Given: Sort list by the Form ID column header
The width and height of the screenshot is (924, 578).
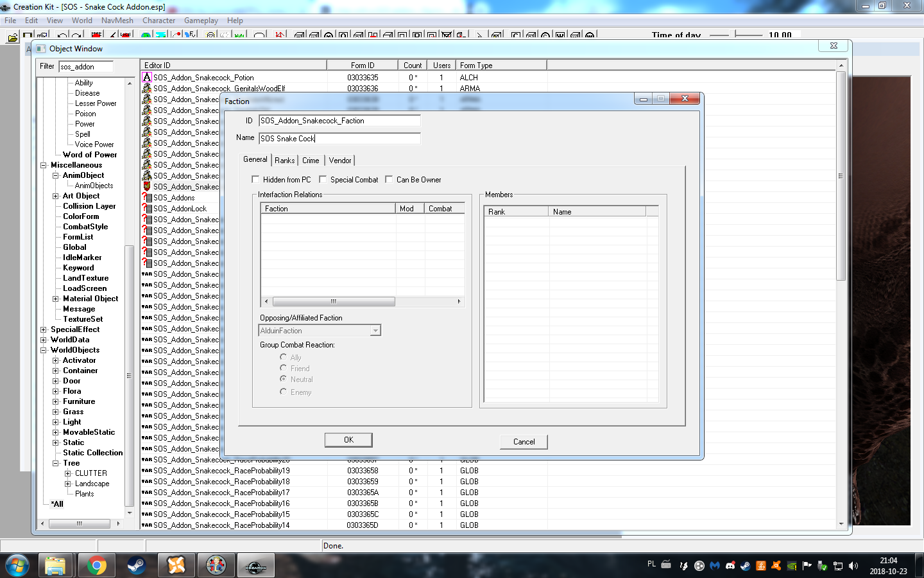Looking at the screenshot, I should (x=363, y=65).
